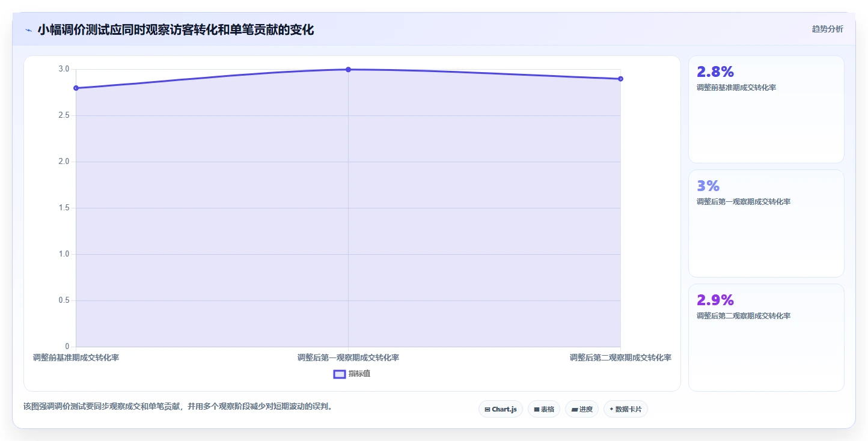Select the 数据卡片 tag
The width and height of the screenshot is (868, 441).
[626, 409]
